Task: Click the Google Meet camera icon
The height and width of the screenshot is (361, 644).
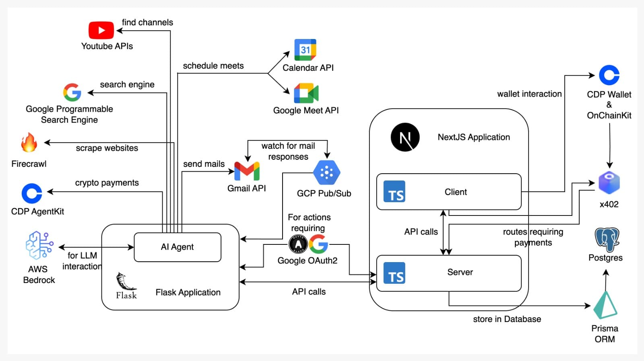Action: pyautogui.click(x=306, y=94)
